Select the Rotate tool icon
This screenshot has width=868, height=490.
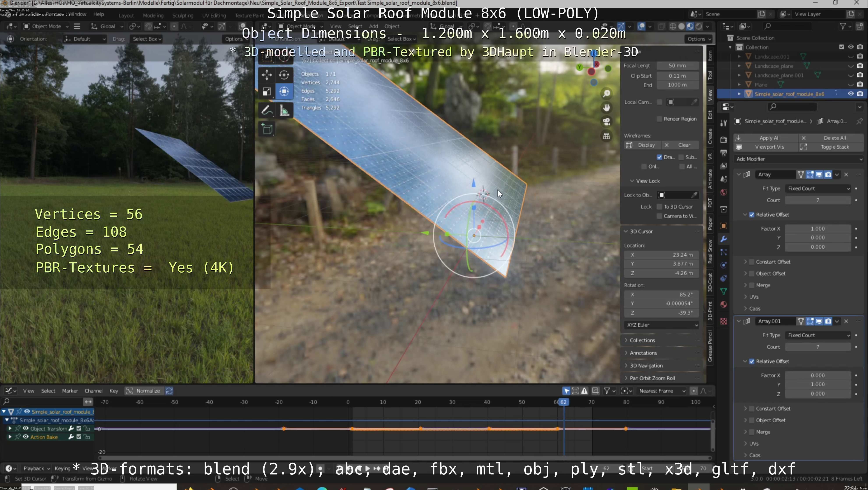tap(284, 75)
